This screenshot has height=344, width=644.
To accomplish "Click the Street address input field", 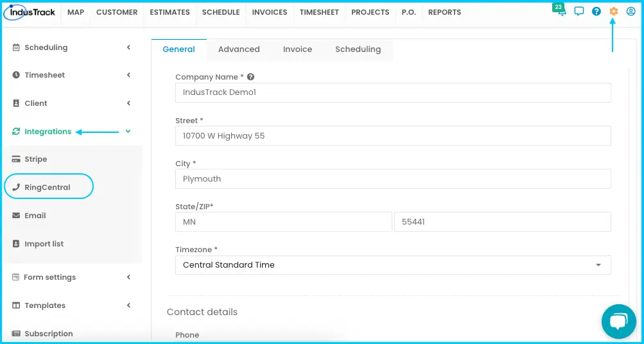I will click(393, 135).
